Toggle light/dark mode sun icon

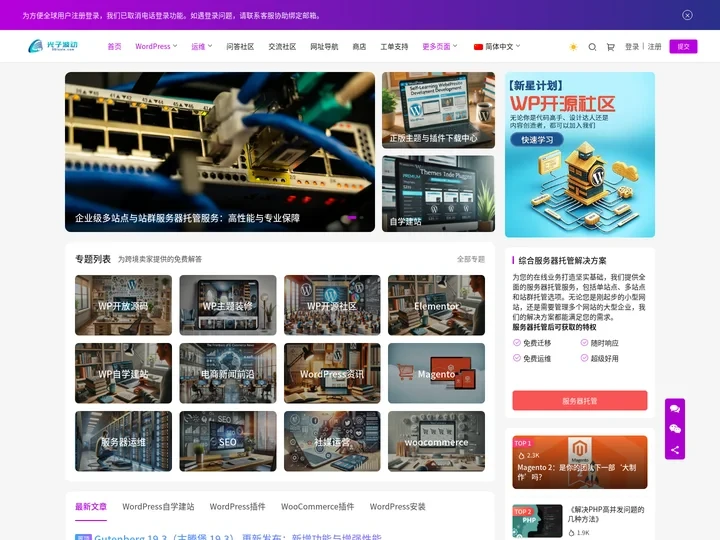573,47
